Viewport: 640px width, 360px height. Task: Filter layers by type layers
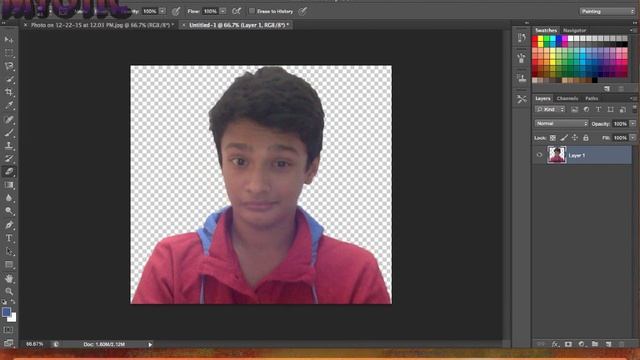(x=598, y=109)
